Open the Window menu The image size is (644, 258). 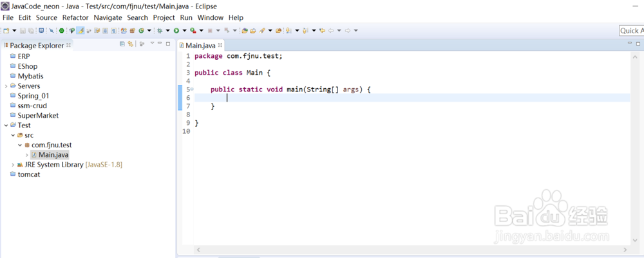pyautogui.click(x=211, y=17)
